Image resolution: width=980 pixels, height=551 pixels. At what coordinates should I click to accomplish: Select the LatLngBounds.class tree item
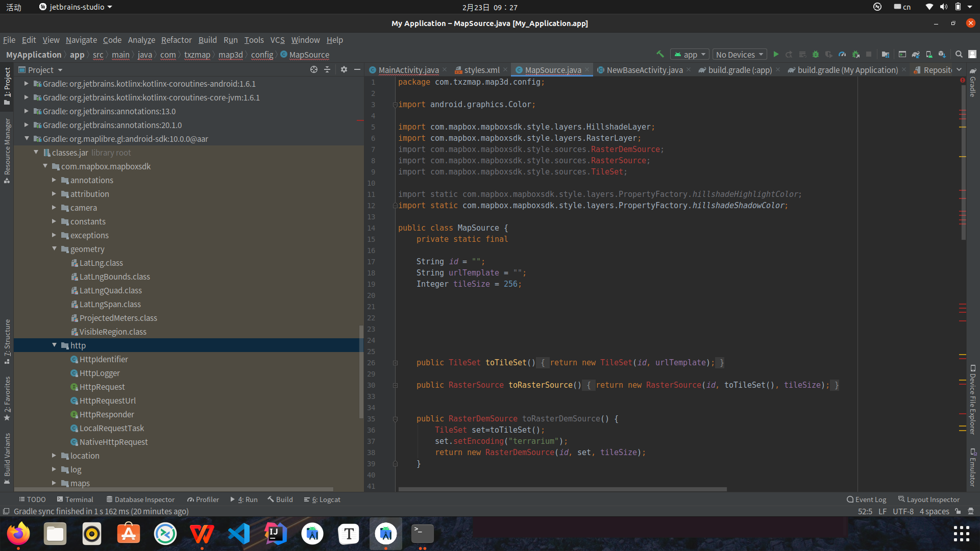(x=114, y=277)
